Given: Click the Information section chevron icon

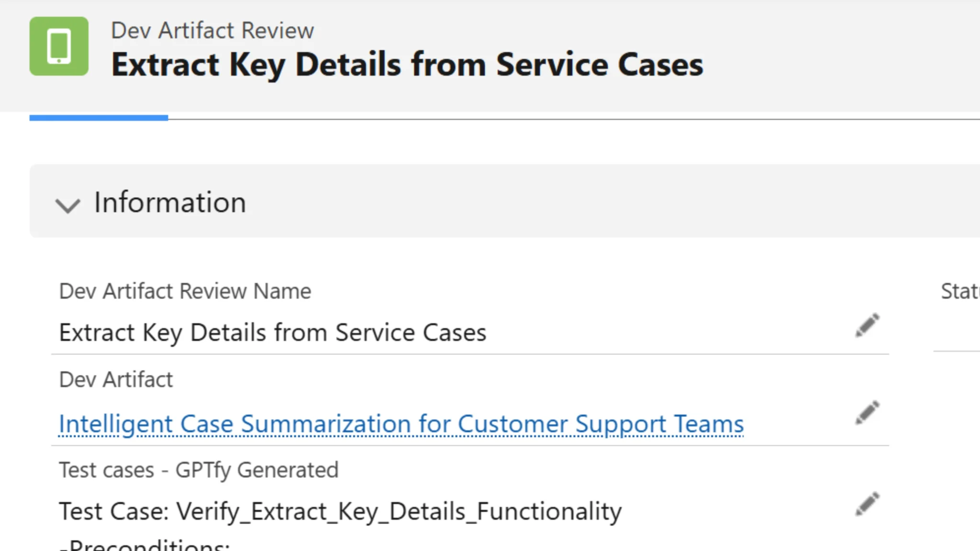Looking at the screenshot, I should tap(68, 206).
